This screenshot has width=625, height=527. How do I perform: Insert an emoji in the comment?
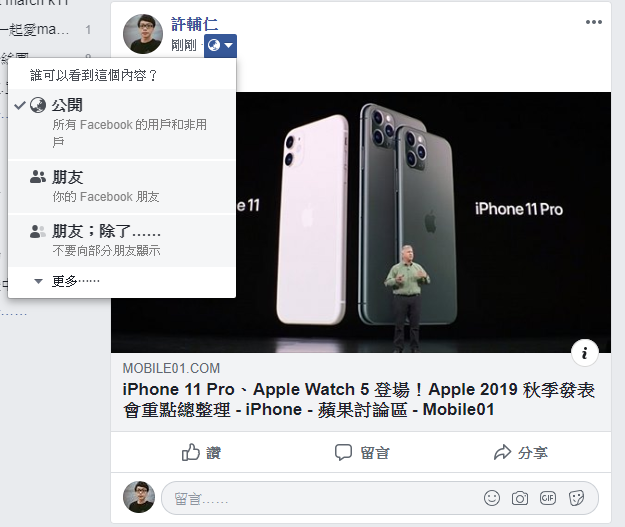point(491,498)
